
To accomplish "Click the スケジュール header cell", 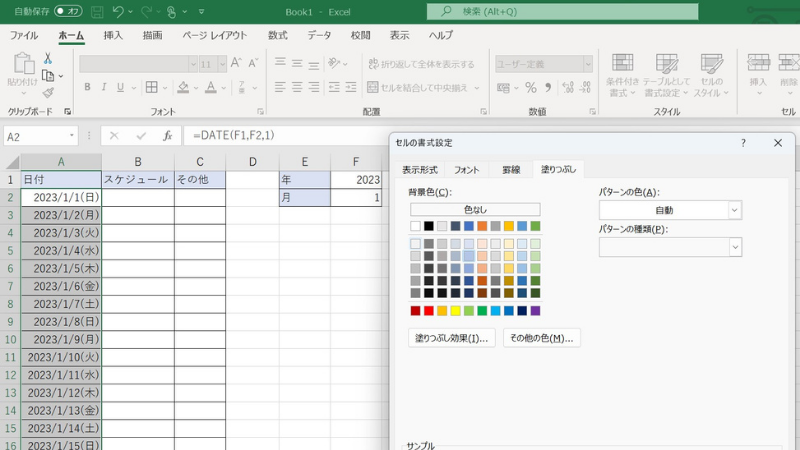I will pyautogui.click(x=138, y=180).
